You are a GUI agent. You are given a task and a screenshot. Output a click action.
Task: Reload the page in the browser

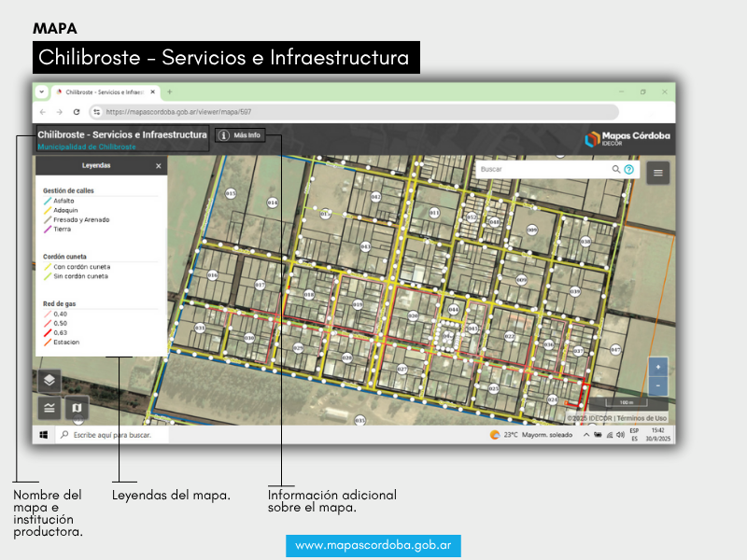click(x=77, y=111)
